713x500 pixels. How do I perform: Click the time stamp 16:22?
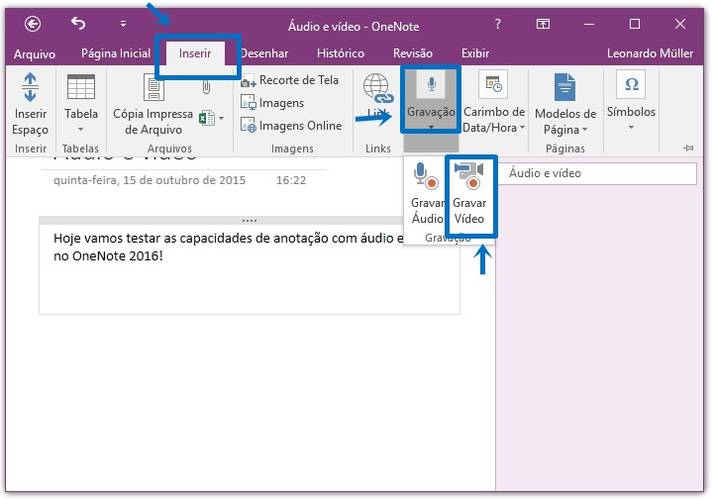291,180
